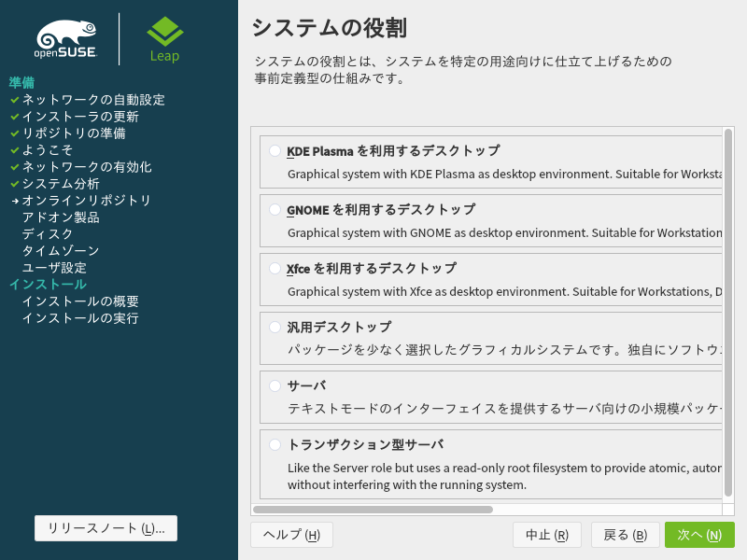Click the KDE Plasma を利用するデスクトップ label
The height and width of the screenshot is (560, 747).
[393, 151]
